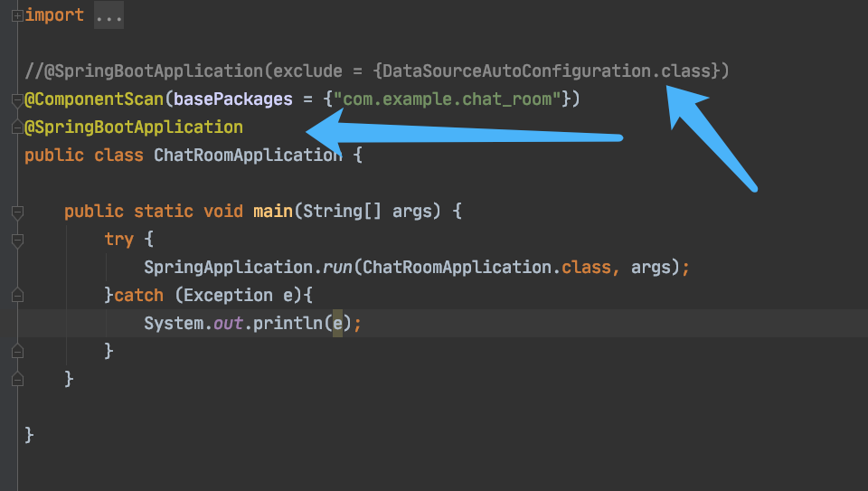Image resolution: width=868 pixels, height=491 pixels.
Task: Click inside the commented //@SpringBootApplication line
Action: (x=376, y=71)
